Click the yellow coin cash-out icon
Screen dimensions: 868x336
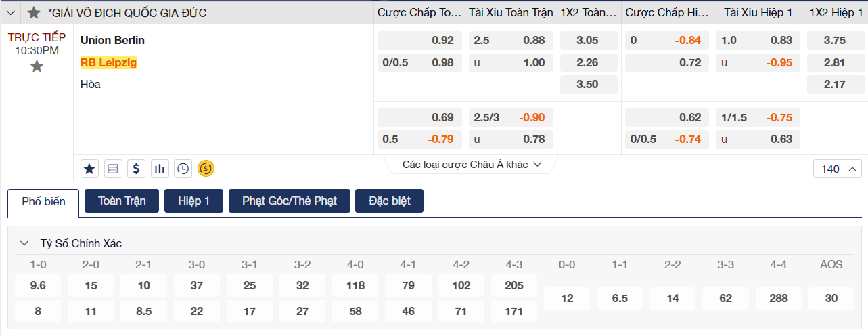click(206, 169)
